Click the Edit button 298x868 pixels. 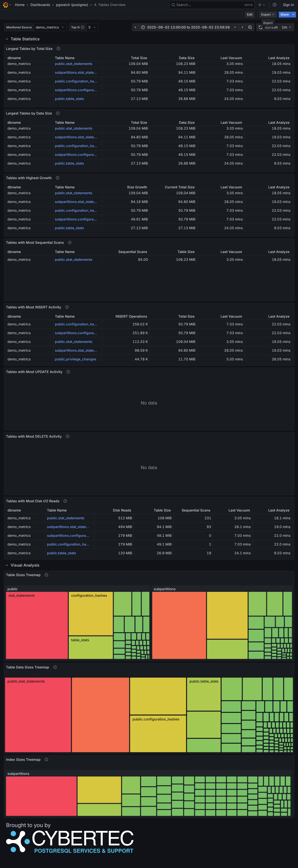[x=249, y=14]
